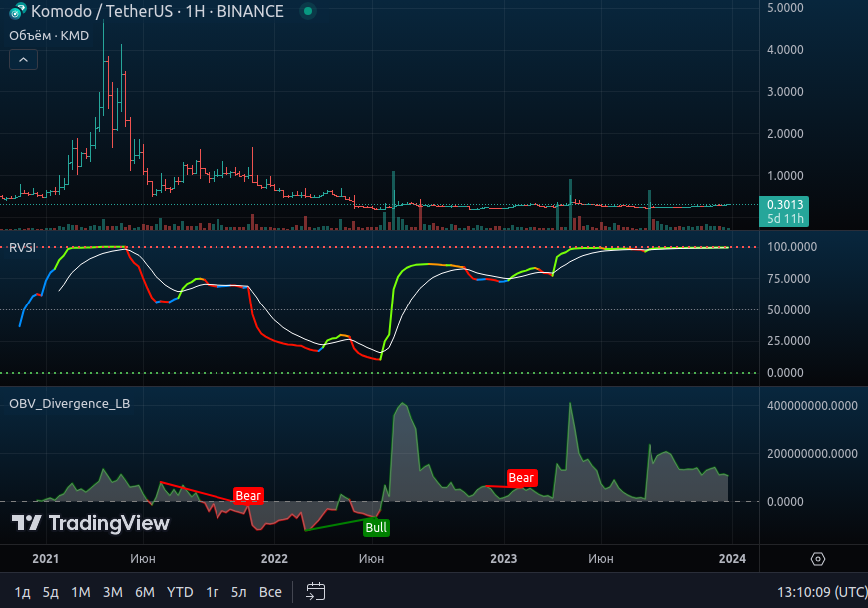
Task: Click the Июн label between 2022 and 2023
Action: pyautogui.click(x=371, y=559)
